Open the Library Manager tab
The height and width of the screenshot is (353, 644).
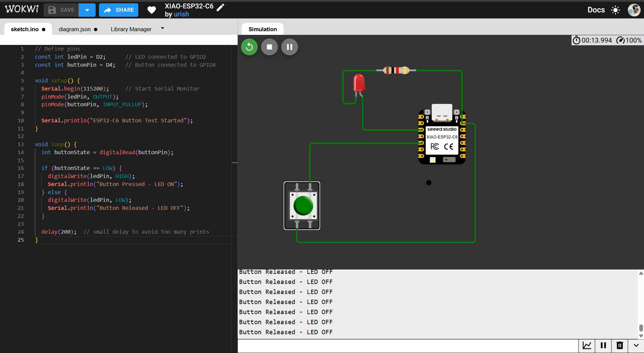(131, 29)
